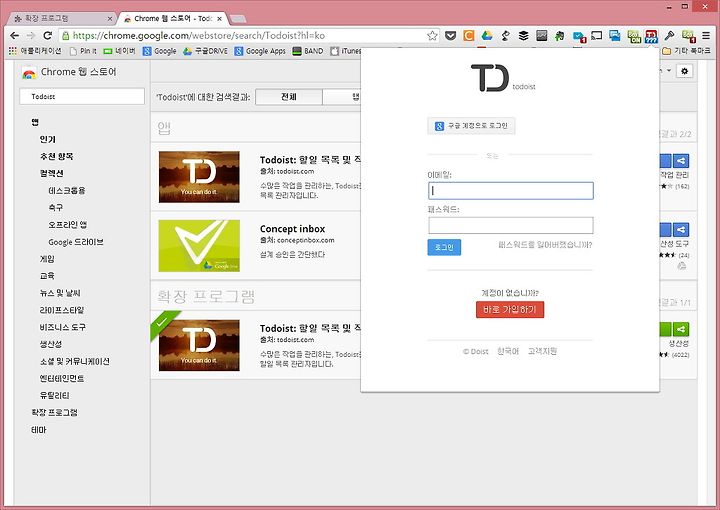This screenshot has width=720, height=510.
Task: Click the key password extension icon
Action: [669, 35]
